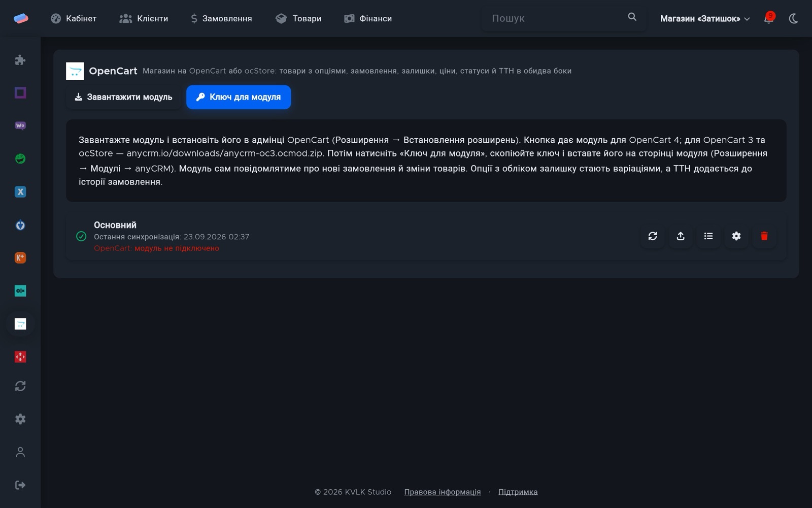The image size is (812, 508).
Task: Click the OpenCart logo in the header
Action: point(75,71)
